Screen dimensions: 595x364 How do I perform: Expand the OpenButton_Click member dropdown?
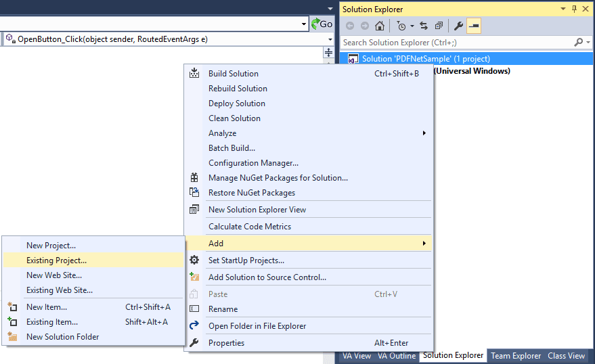click(x=330, y=39)
